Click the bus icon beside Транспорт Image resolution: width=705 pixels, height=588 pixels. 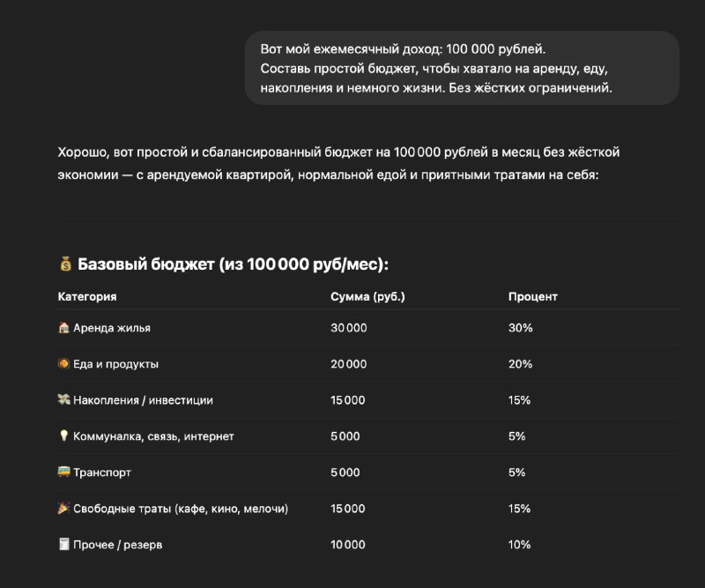[x=63, y=473]
